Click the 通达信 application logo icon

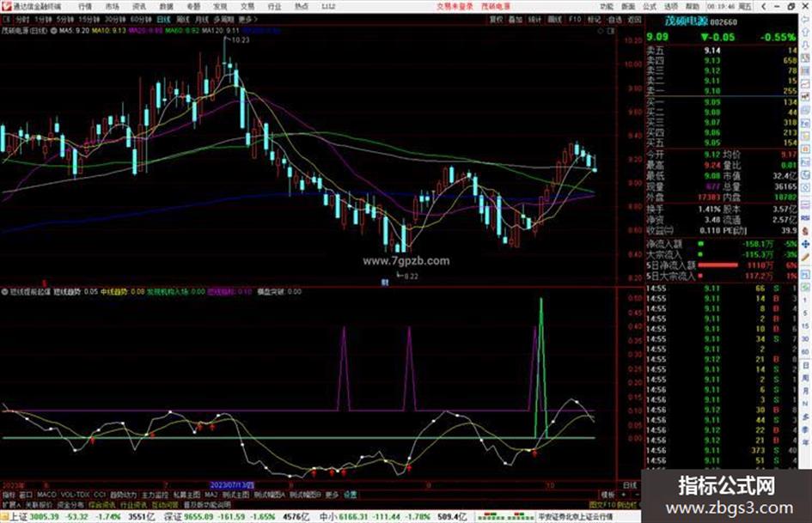(6, 6)
